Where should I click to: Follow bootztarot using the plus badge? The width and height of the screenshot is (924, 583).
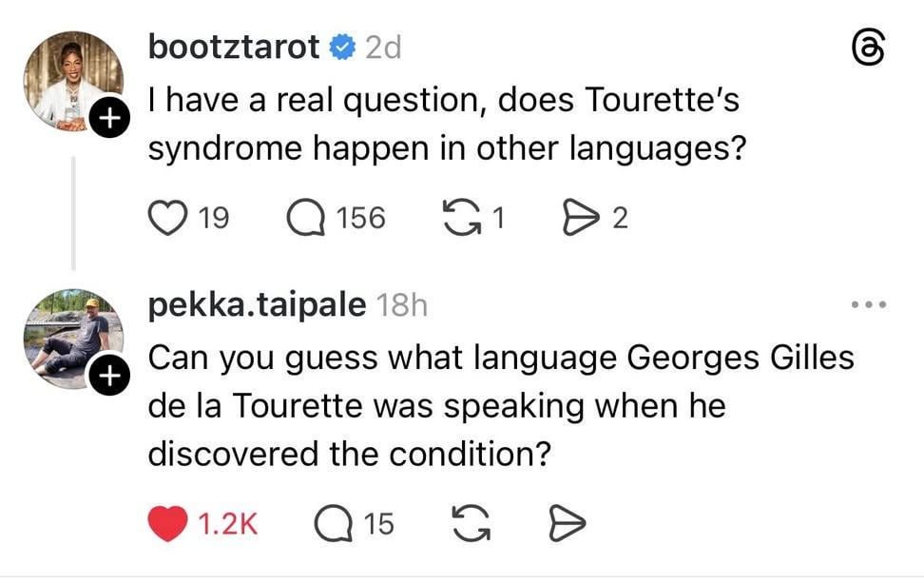[x=110, y=119]
